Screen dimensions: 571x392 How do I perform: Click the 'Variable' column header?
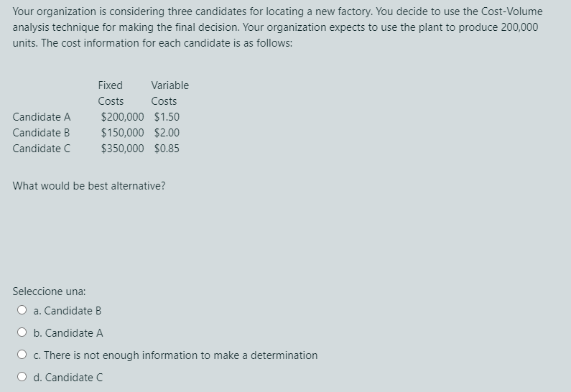pyautogui.click(x=170, y=85)
